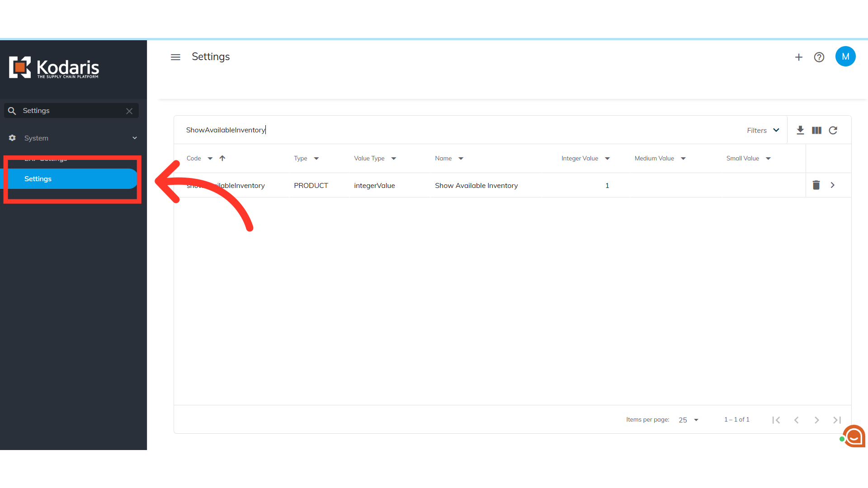
Task: Open the user avatar M menu
Action: click(x=845, y=56)
